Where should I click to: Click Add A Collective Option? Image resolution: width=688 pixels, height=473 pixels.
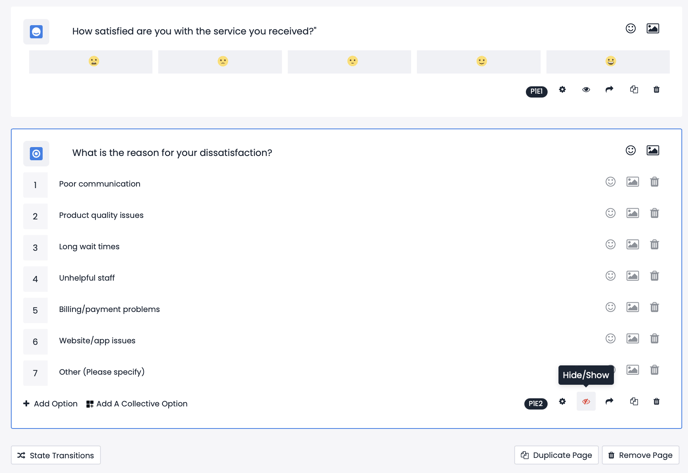point(137,404)
